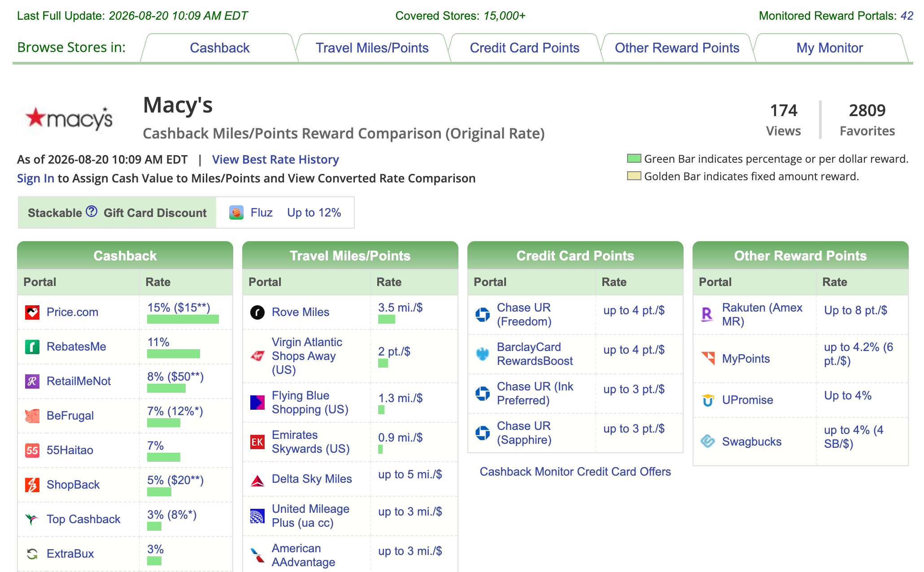Click the RebatesMe 11% green rate bar
Screen dimensions: 924x572
click(173, 354)
